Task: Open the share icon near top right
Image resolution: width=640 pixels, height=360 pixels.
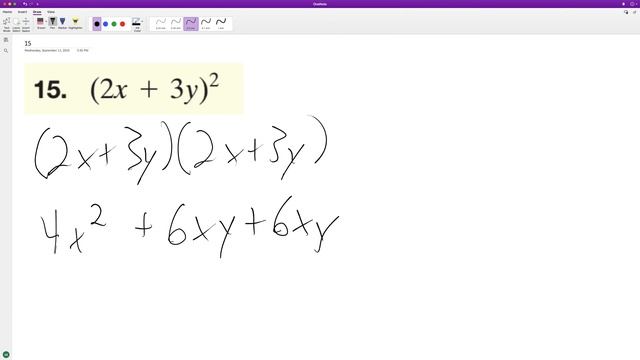Action: [x=626, y=12]
